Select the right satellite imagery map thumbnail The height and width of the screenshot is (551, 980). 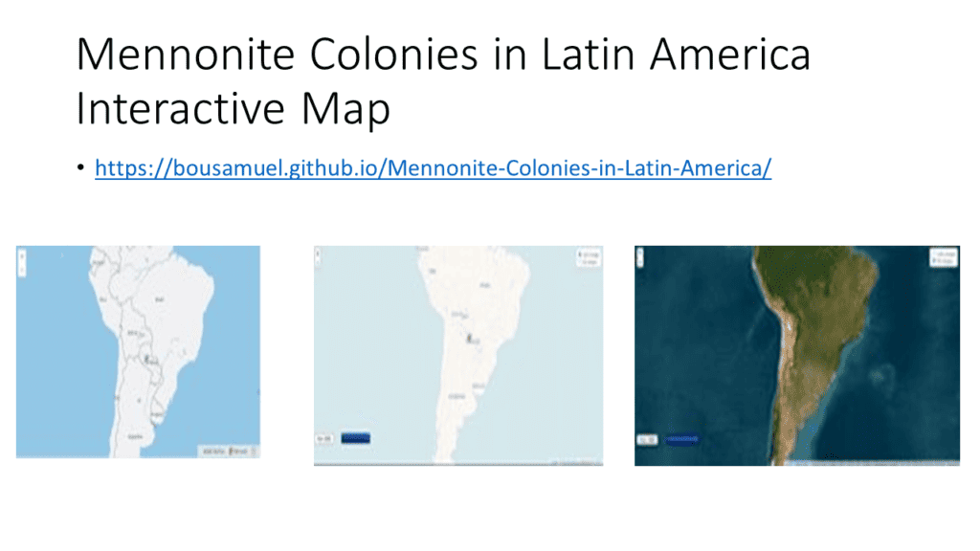click(796, 355)
